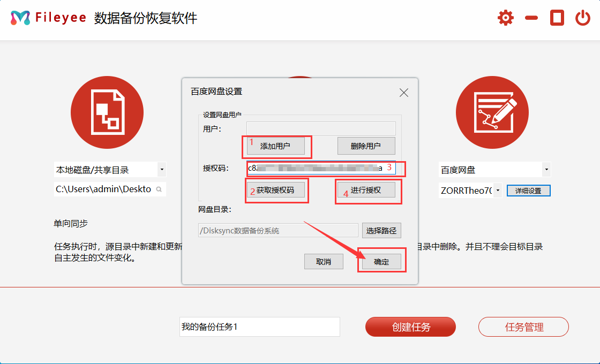Viewport: 600px width, 364px height.
Task: Confirm with the 确定 button
Action: [x=381, y=262]
